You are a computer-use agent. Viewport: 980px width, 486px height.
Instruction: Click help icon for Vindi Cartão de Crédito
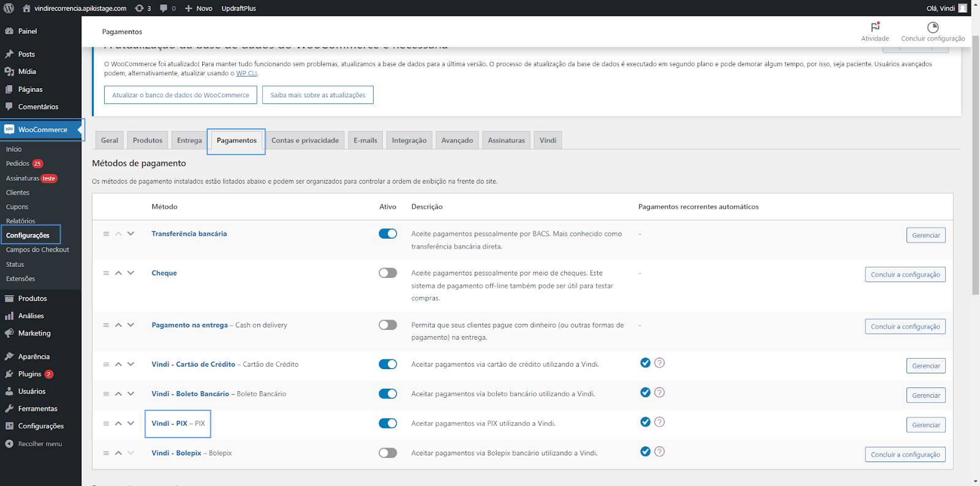659,363
